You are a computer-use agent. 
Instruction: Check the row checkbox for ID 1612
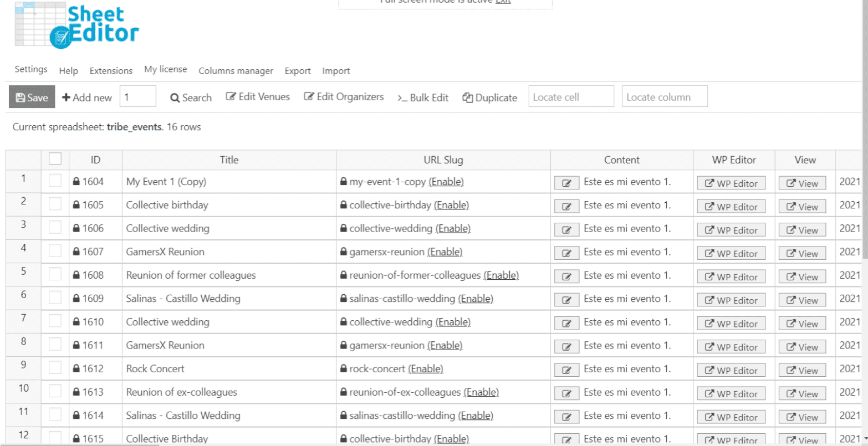tap(55, 367)
